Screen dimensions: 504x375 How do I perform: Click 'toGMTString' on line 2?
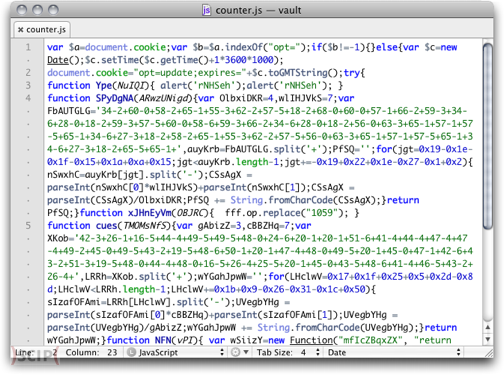(298, 73)
